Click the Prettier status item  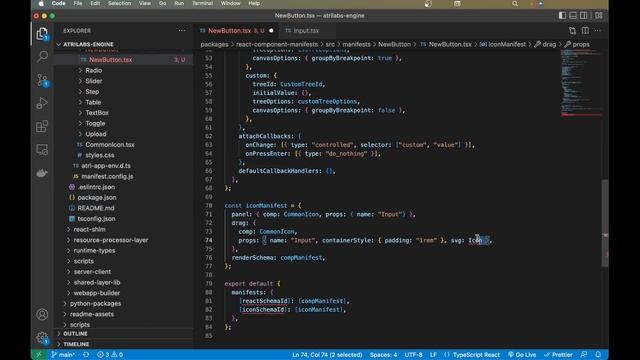click(x=558, y=355)
